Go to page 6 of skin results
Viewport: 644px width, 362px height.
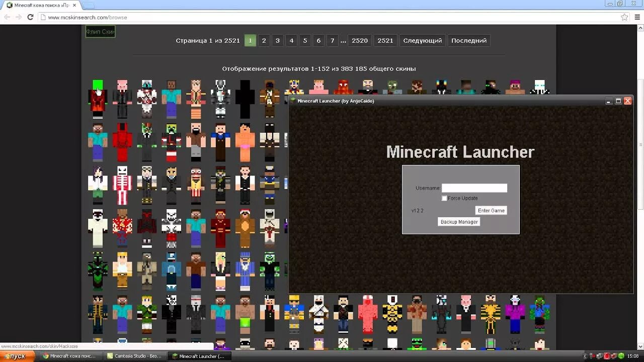click(318, 41)
